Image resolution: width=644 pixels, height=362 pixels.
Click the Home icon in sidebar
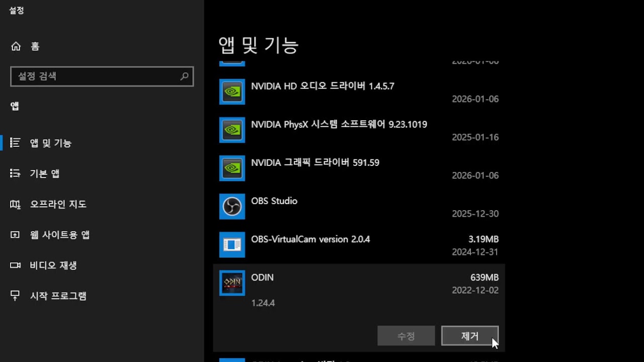pos(16,46)
